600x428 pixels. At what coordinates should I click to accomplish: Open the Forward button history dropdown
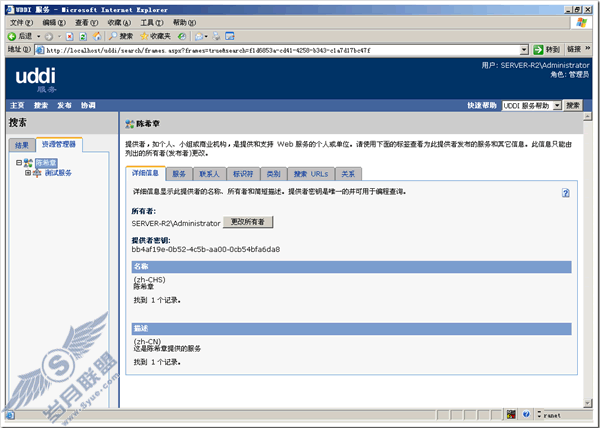(59, 37)
